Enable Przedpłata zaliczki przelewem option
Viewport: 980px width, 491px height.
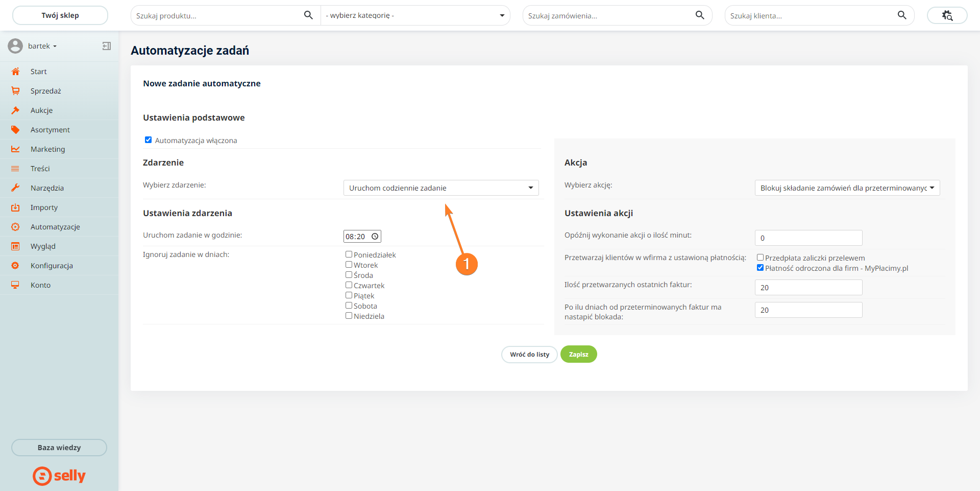click(x=760, y=258)
